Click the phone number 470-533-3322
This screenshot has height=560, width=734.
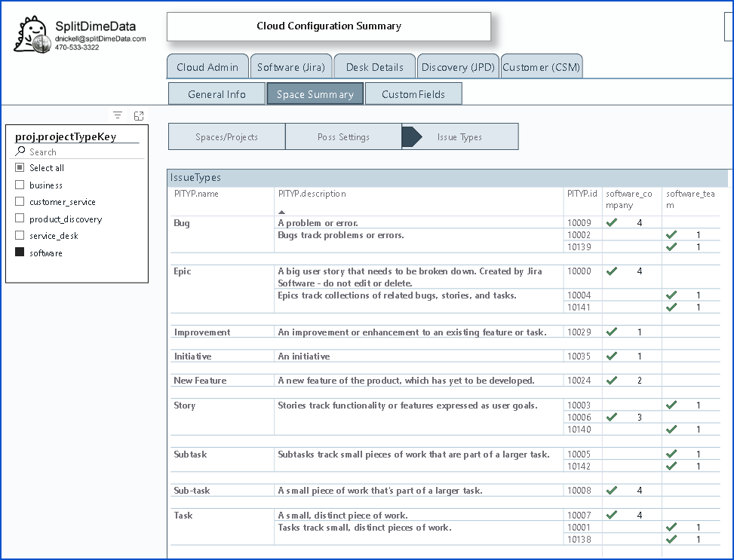(77, 47)
